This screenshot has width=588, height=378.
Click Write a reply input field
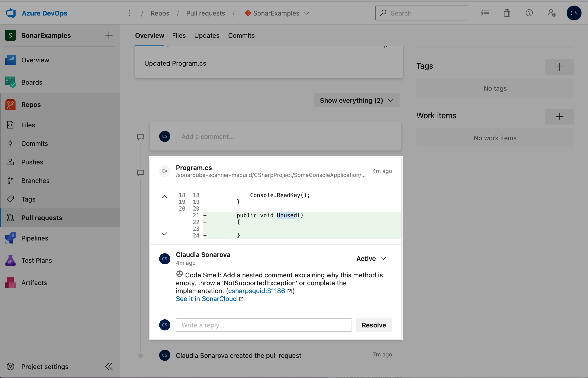pos(264,324)
